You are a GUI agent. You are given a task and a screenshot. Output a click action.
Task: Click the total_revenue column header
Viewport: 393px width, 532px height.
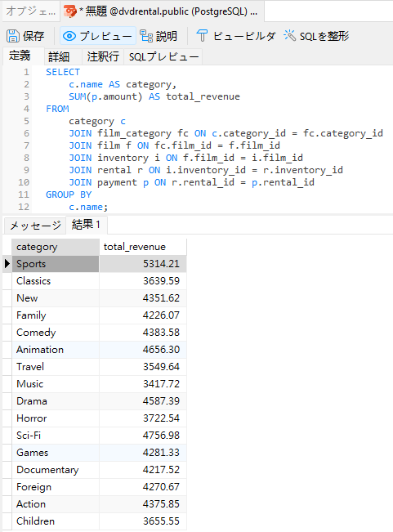click(143, 247)
